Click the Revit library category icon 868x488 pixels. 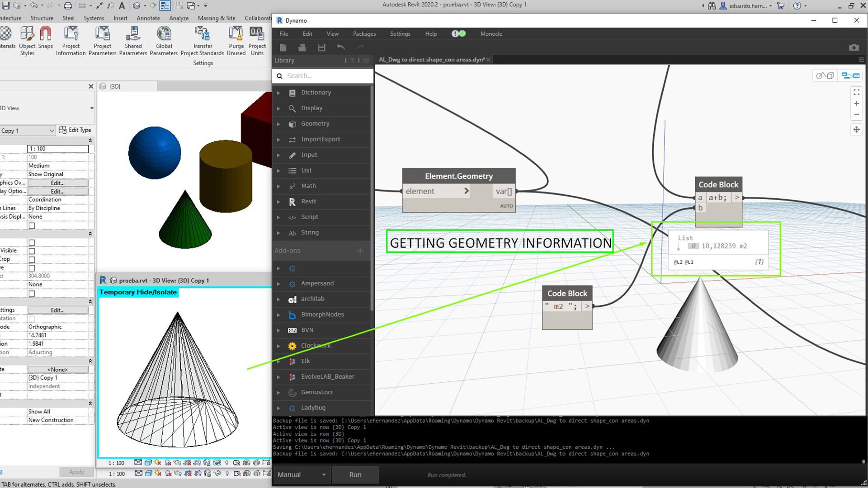click(x=292, y=201)
